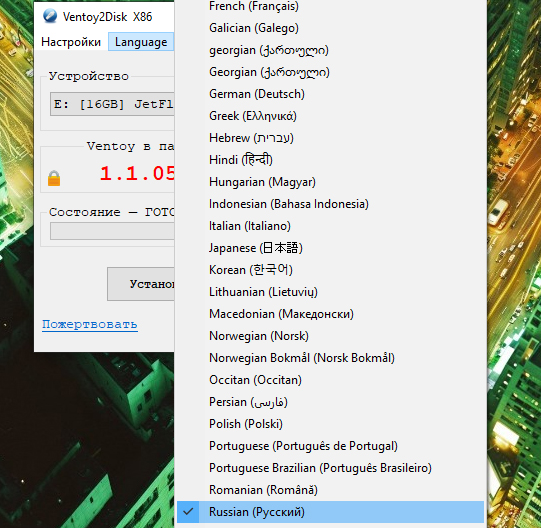Pick Macedonian (Македонски)

[330, 314]
